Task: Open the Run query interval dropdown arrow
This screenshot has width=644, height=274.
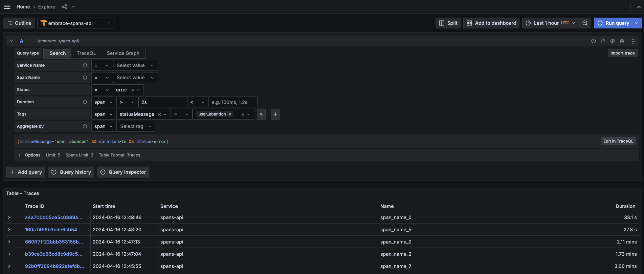Action: [637, 23]
